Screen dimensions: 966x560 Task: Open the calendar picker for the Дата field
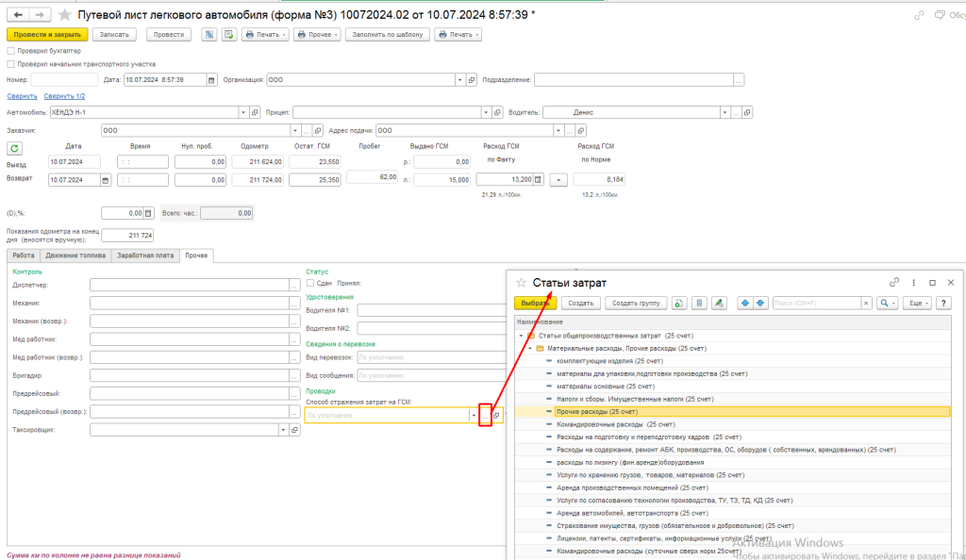(212, 80)
